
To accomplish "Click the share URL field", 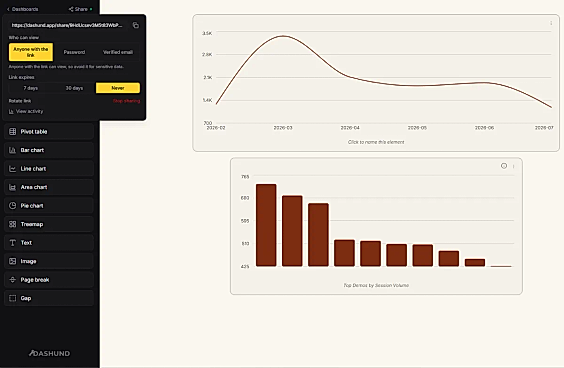I will pos(67,25).
